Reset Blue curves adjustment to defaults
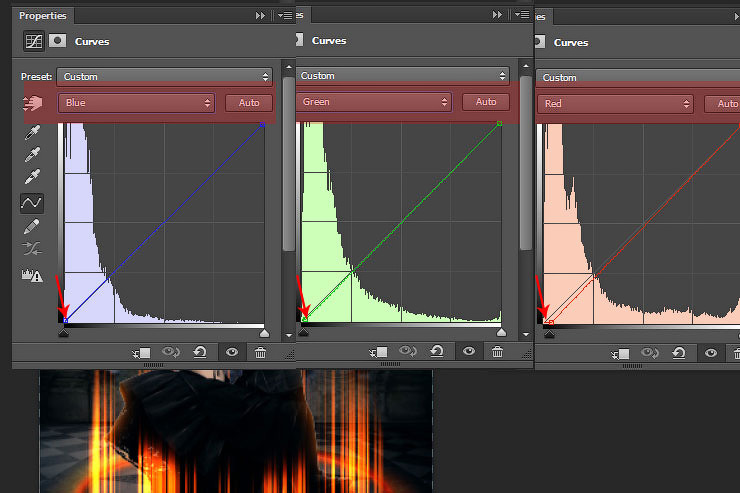 point(200,352)
